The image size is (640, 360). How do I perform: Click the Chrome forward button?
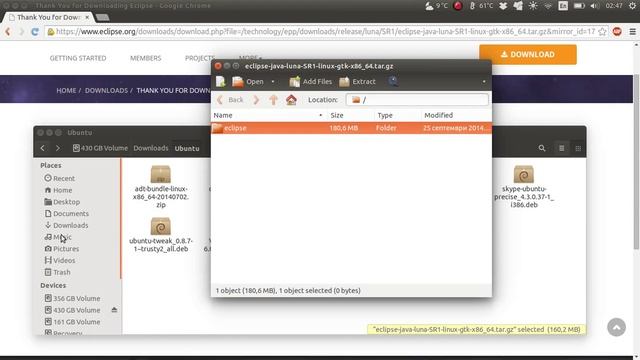[x=21, y=31]
